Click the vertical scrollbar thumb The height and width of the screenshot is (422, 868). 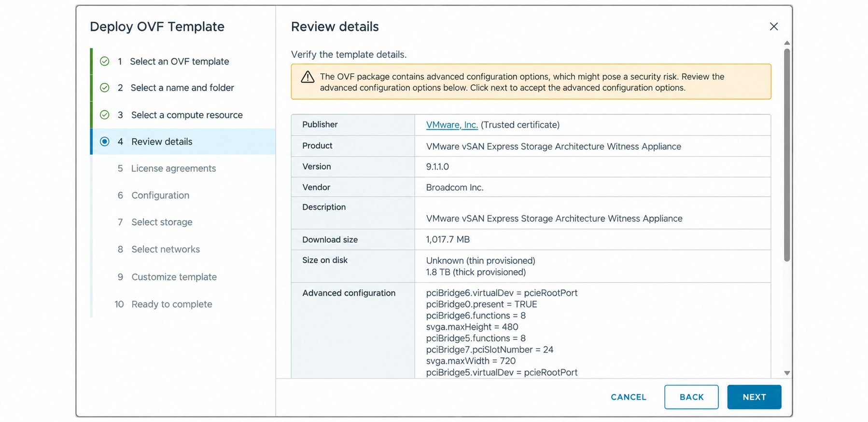coord(787,155)
